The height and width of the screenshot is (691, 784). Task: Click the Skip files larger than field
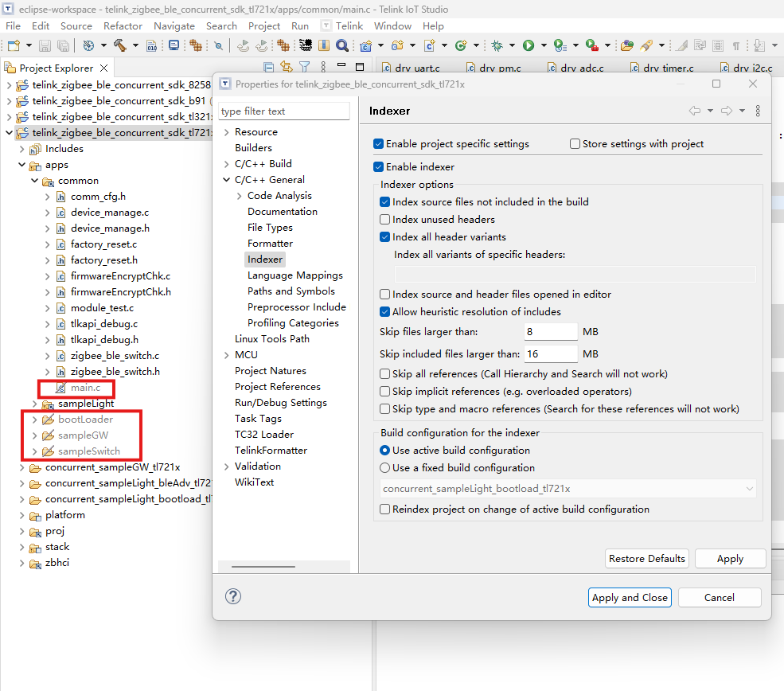tap(551, 332)
